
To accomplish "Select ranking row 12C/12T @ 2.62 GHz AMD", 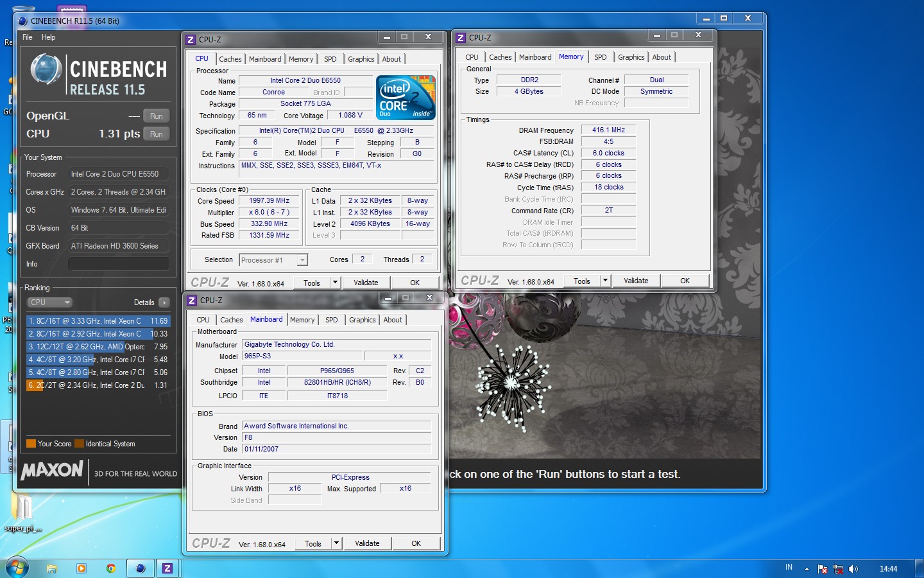I will [98, 347].
